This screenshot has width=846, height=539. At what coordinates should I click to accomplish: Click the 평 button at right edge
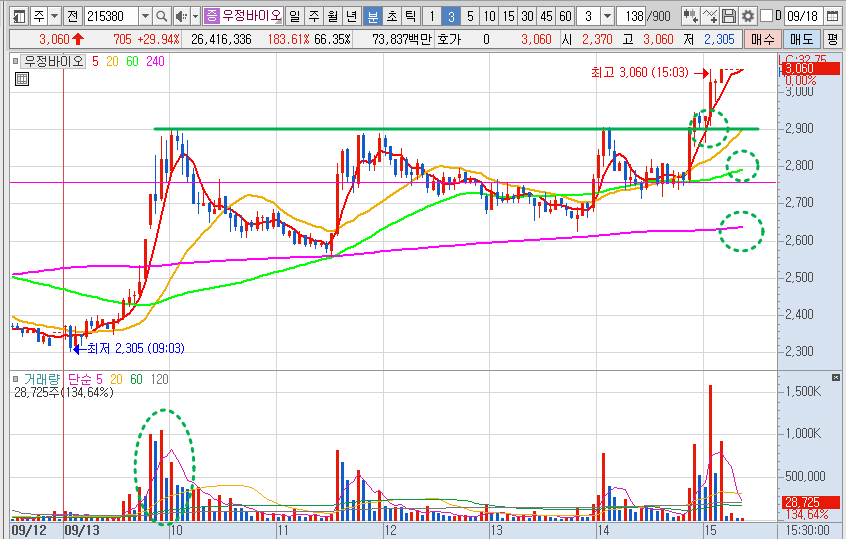833,39
